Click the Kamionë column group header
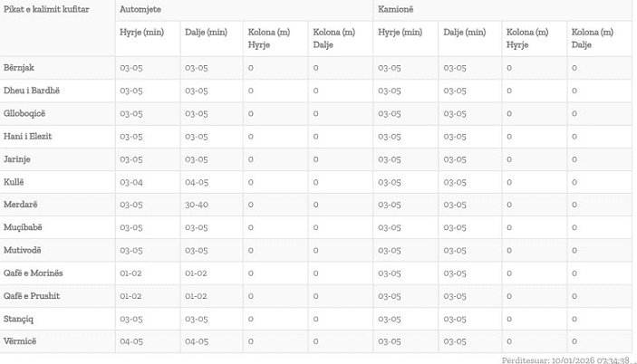The image size is (637, 364). (x=397, y=8)
